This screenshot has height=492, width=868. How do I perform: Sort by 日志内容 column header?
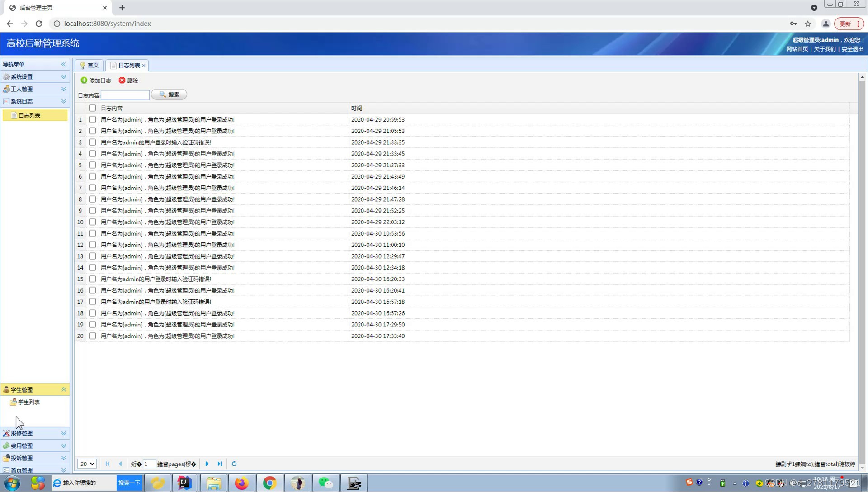pyautogui.click(x=224, y=108)
